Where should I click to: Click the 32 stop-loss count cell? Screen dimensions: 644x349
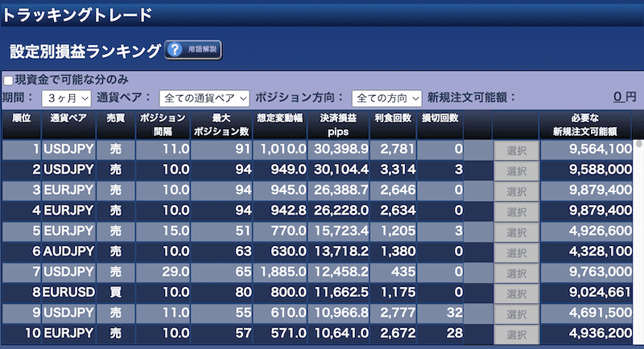click(x=440, y=313)
